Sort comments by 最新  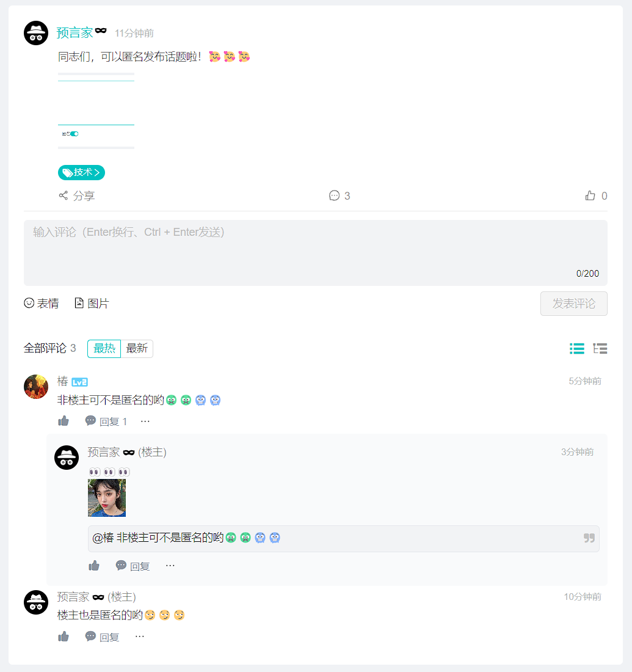137,349
